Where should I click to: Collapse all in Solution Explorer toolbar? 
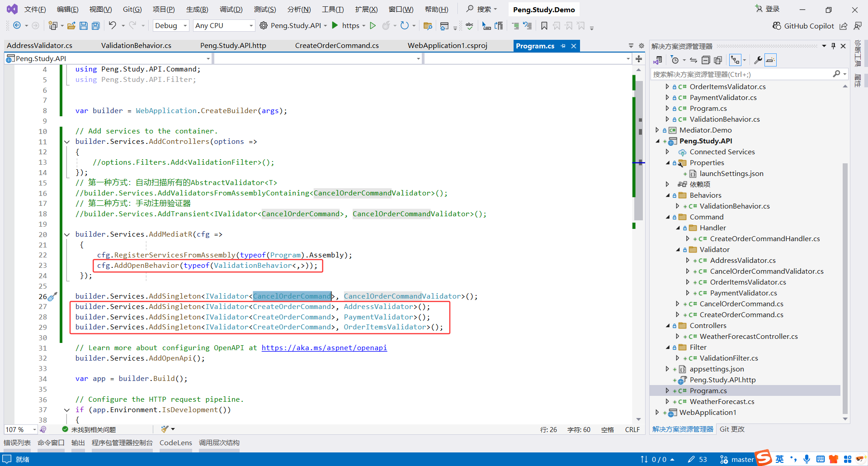click(x=706, y=60)
